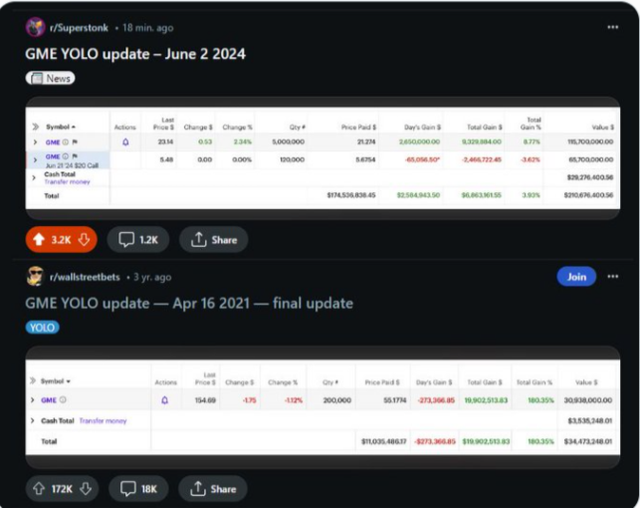Click the 18 min. ago timestamp

click(148, 28)
